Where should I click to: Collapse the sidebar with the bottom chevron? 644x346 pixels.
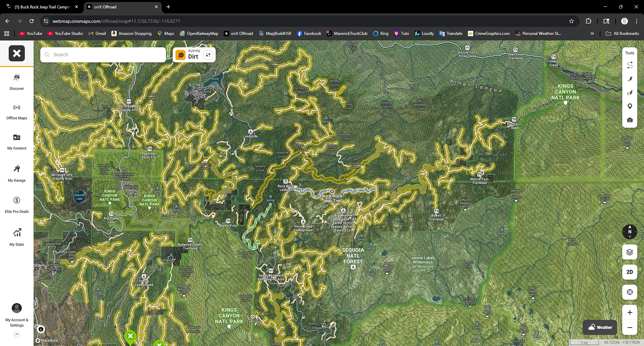[17, 334]
